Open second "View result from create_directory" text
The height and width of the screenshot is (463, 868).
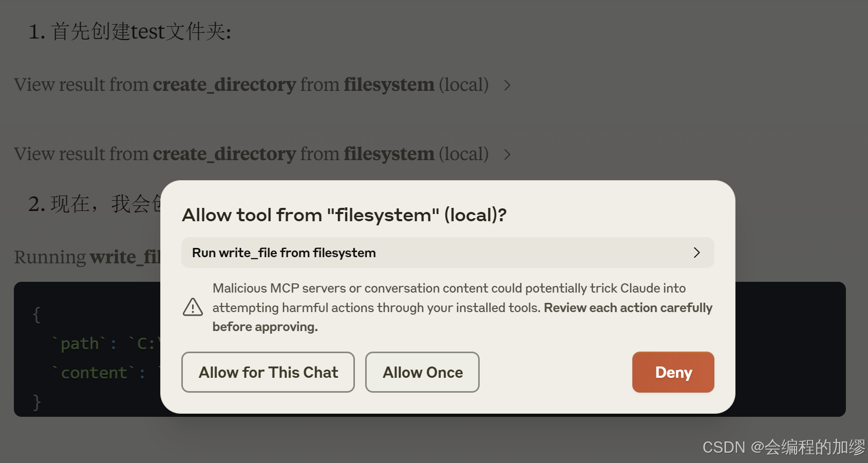coord(251,154)
